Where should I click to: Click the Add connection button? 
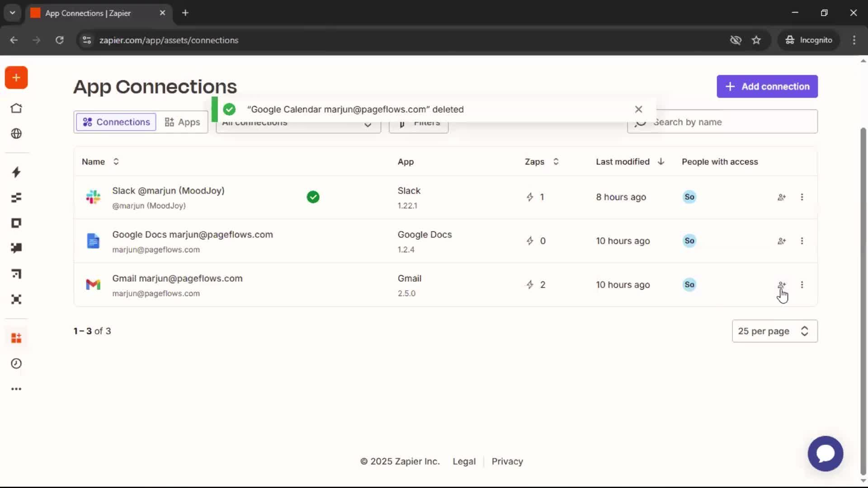click(x=767, y=86)
